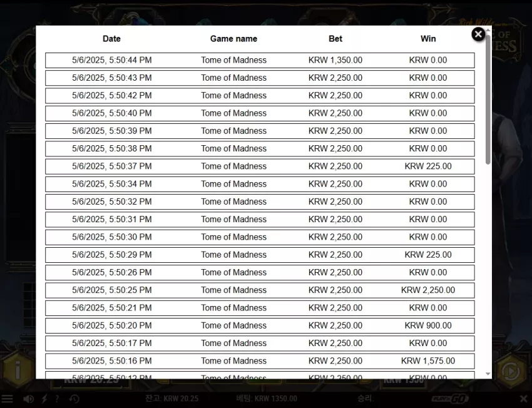Open the 5:50:43 PM round entry
The width and height of the screenshot is (532, 408).
[260, 78]
